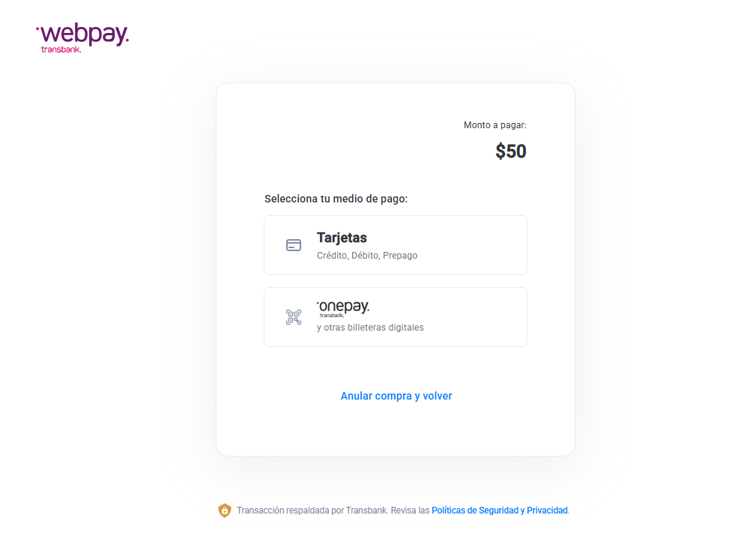This screenshot has width=756, height=545.
Task: Click the card symbol inside the Tarjetas box
Action: pyautogui.click(x=294, y=244)
